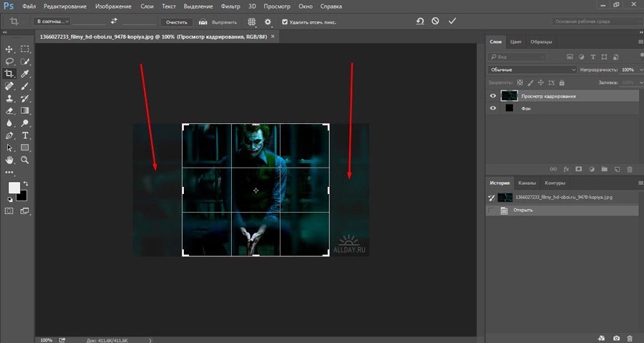The width and height of the screenshot is (644, 343).
Task: Select the Path Selection tool
Action: pyautogui.click(x=9, y=148)
